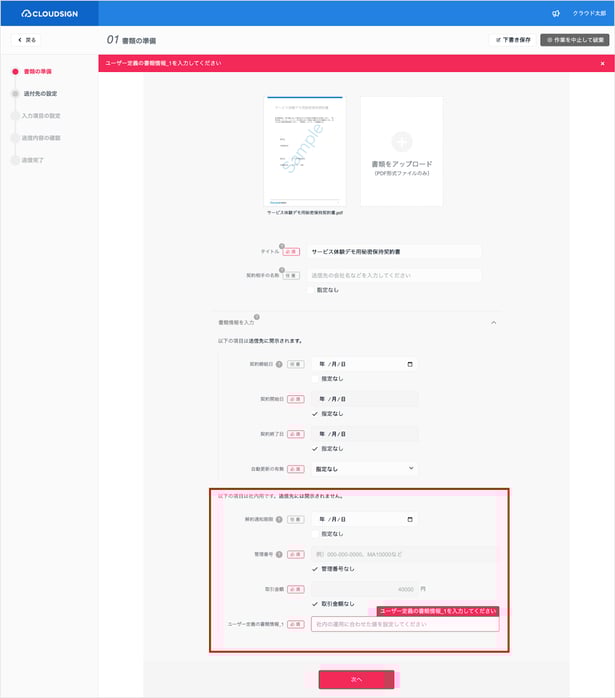Click the ユーザー定義の書類情報_1 input field
The image size is (615, 698).
tap(404, 624)
